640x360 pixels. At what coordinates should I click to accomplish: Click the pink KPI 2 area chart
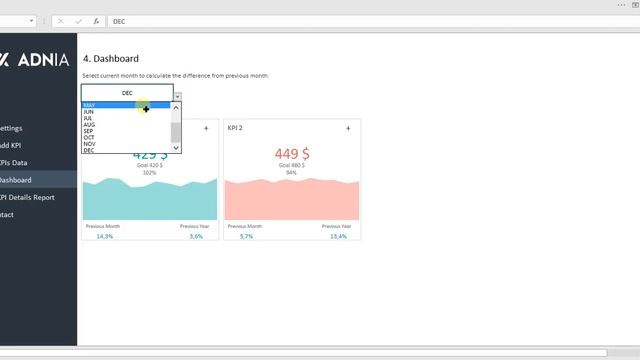point(292,199)
